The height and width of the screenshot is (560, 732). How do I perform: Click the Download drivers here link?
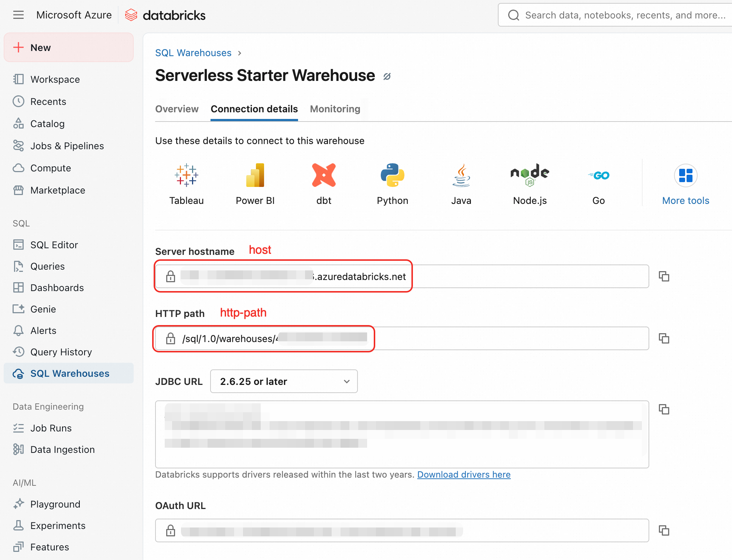pyautogui.click(x=464, y=474)
